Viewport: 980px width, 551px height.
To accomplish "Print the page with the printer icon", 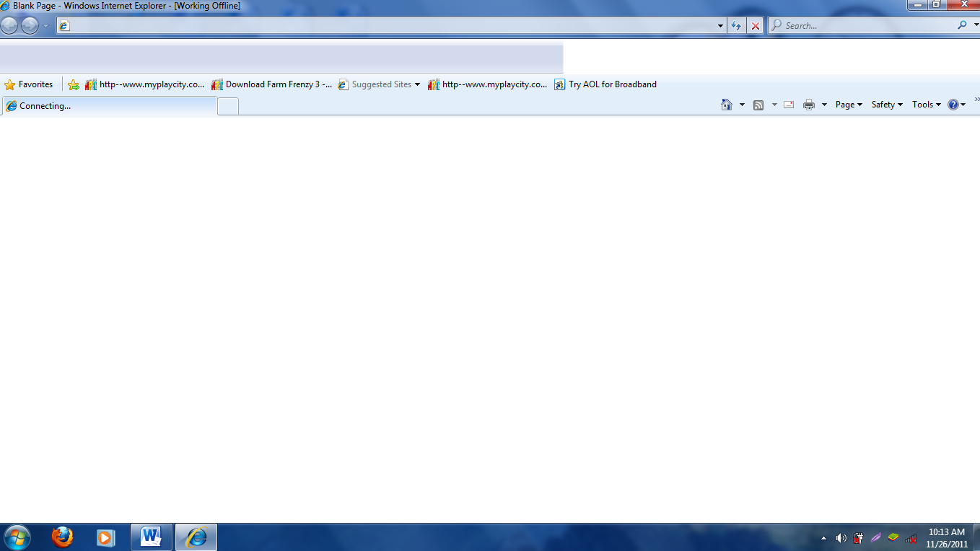I will (809, 105).
